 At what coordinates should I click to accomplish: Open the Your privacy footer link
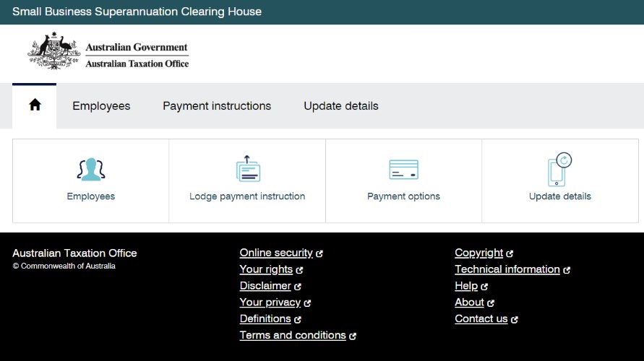click(270, 303)
